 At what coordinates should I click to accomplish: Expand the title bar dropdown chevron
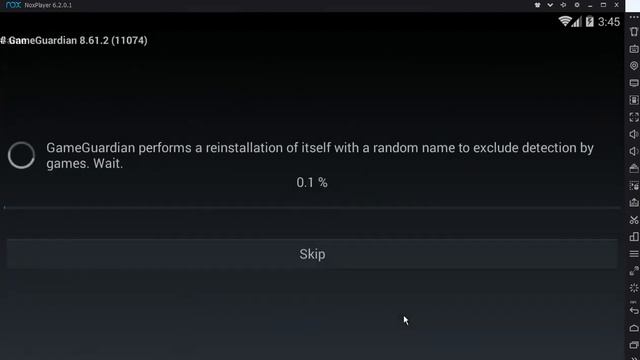tap(550, 5)
